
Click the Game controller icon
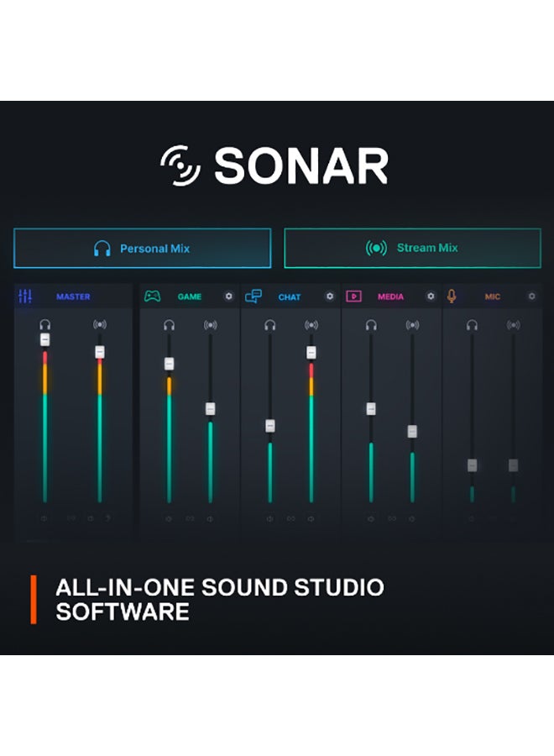click(x=152, y=296)
